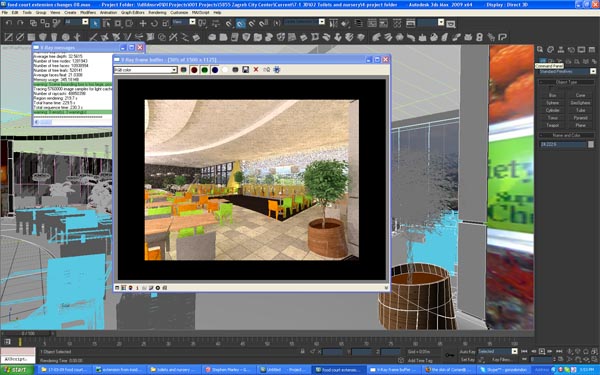Toggle alpha channel white circle button
600x375 pixels.
[225, 70]
